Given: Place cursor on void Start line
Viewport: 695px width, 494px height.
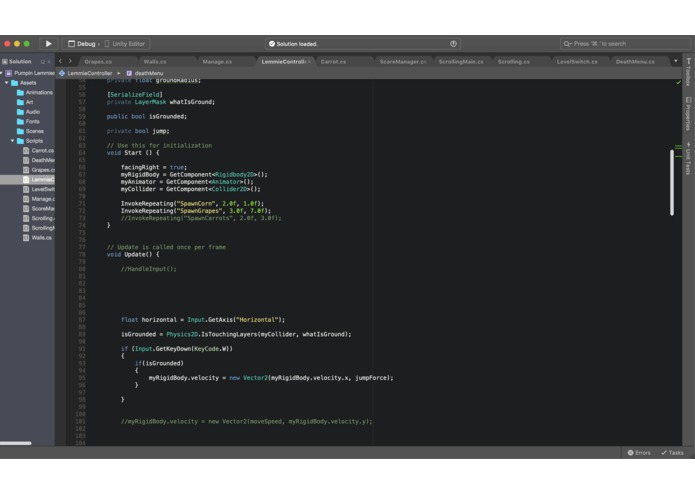Looking at the screenshot, I should 133,153.
